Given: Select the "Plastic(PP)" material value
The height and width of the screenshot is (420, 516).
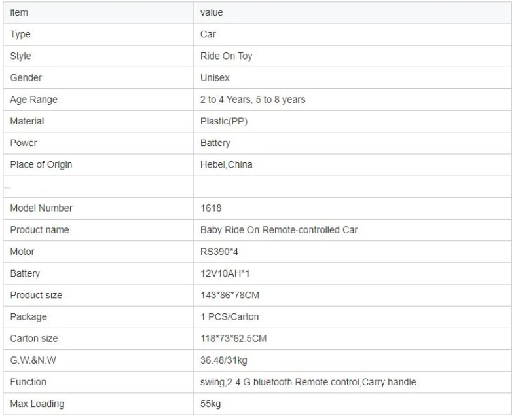Looking at the screenshot, I should click(224, 121).
